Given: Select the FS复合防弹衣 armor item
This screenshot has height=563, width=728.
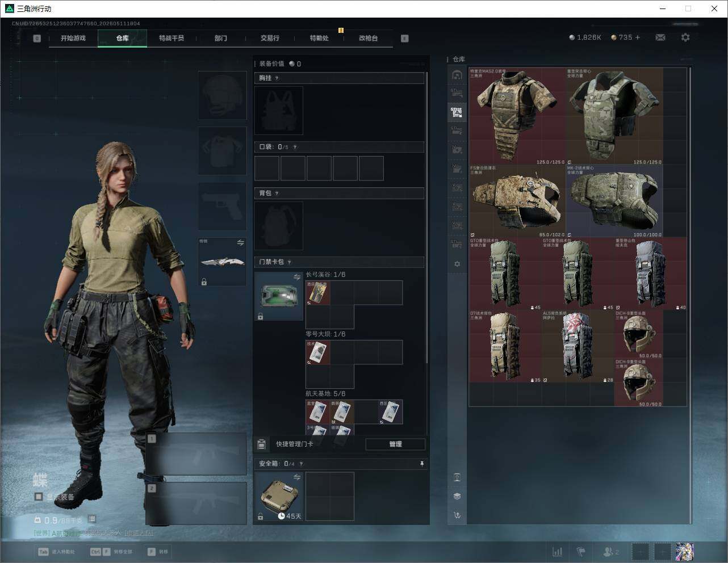Looking at the screenshot, I should tap(517, 201).
